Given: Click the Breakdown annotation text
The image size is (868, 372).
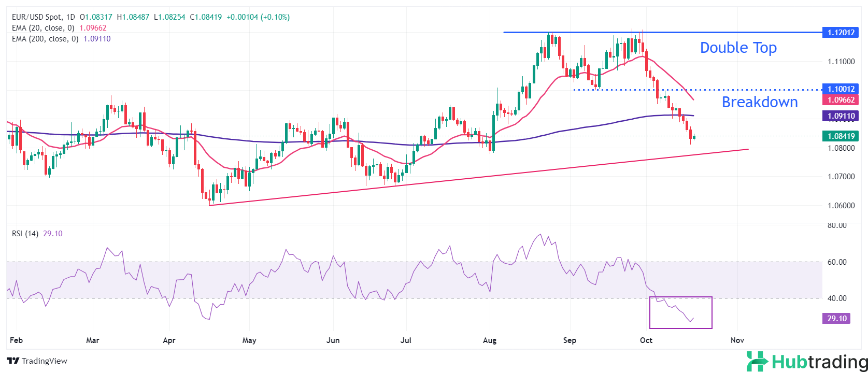Looking at the screenshot, I should pyautogui.click(x=759, y=102).
